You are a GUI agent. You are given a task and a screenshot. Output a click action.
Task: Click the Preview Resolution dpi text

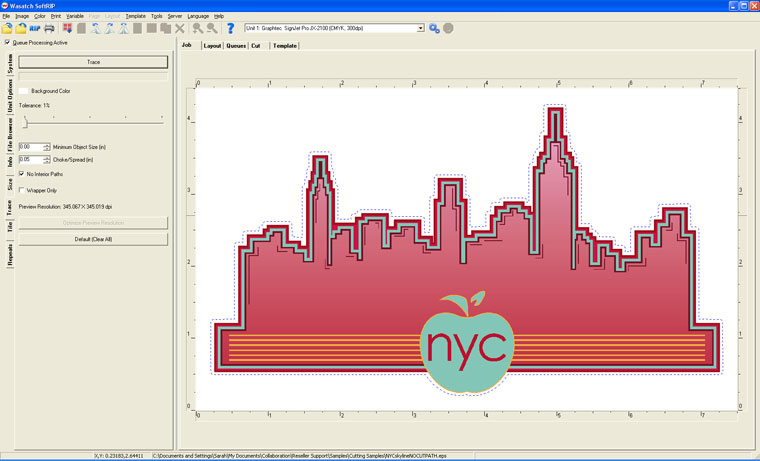[65, 207]
